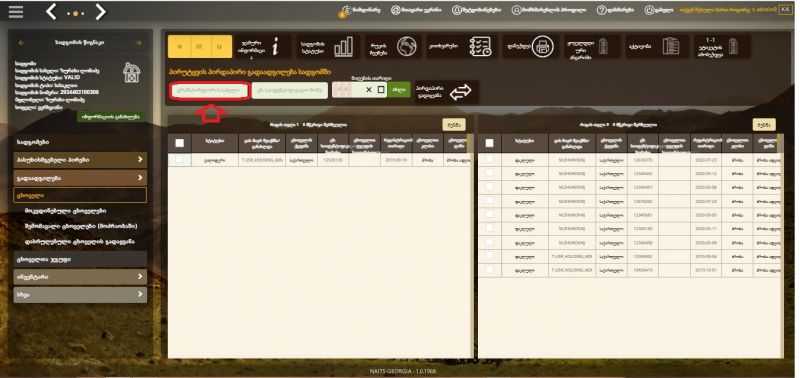Open messages icon with orange badge
This screenshot has height=378, width=800.
tap(346, 11)
